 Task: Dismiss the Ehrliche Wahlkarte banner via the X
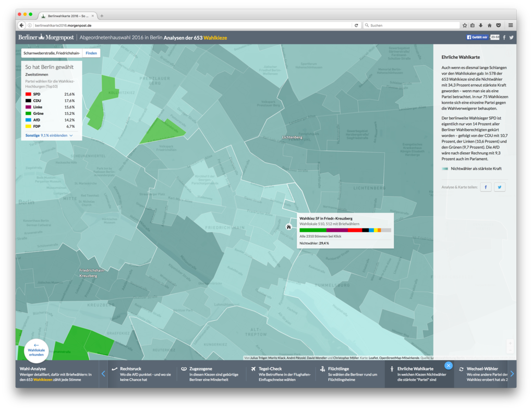tap(449, 365)
